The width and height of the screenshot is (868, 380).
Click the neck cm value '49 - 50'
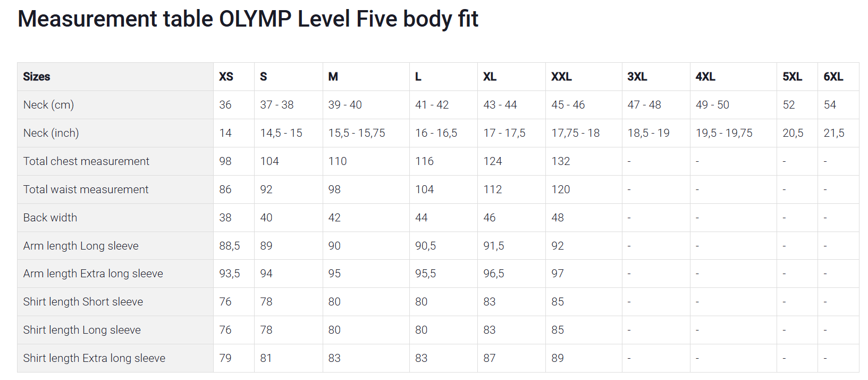click(x=712, y=105)
